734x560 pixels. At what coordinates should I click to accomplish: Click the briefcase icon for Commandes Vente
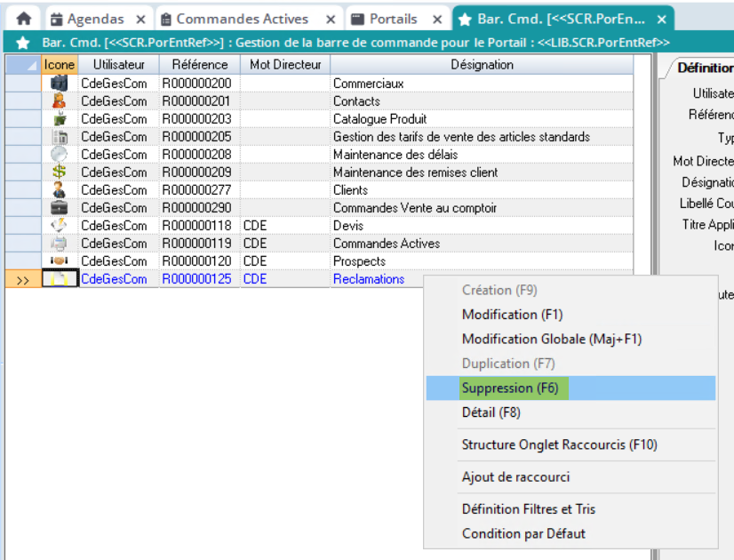[60, 208]
